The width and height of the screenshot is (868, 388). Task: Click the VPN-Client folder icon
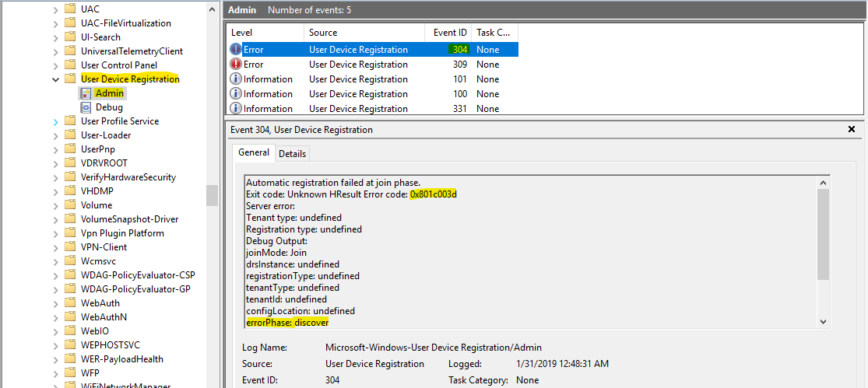click(x=70, y=247)
